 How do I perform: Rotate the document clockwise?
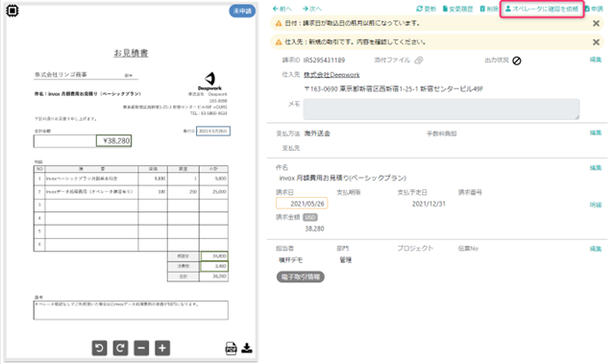[x=120, y=348]
